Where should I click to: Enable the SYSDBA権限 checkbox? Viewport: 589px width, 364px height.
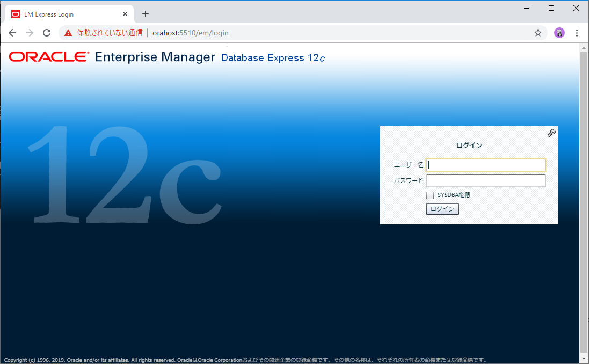(430, 195)
